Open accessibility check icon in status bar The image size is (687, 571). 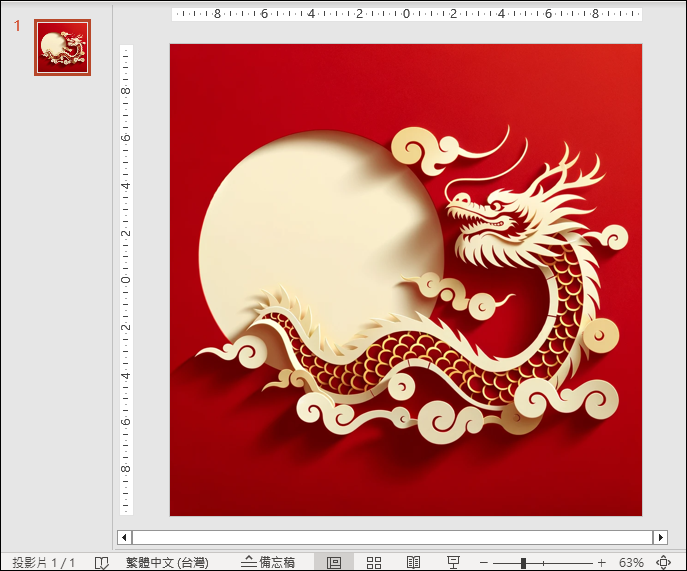click(x=102, y=562)
